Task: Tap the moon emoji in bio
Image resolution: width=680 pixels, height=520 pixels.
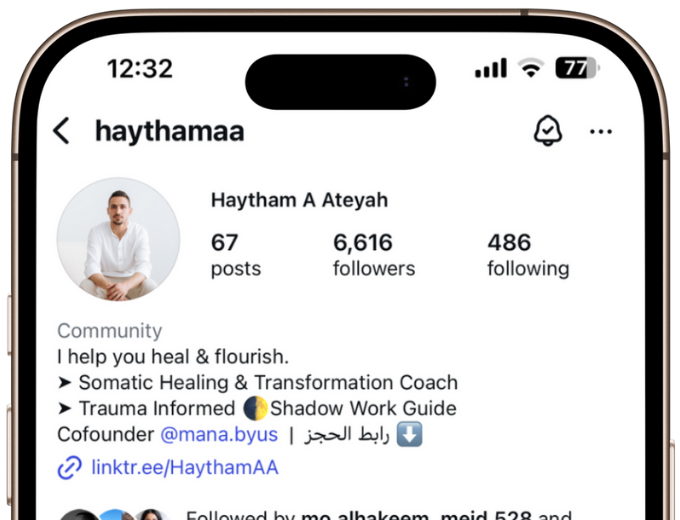Action: [x=255, y=408]
